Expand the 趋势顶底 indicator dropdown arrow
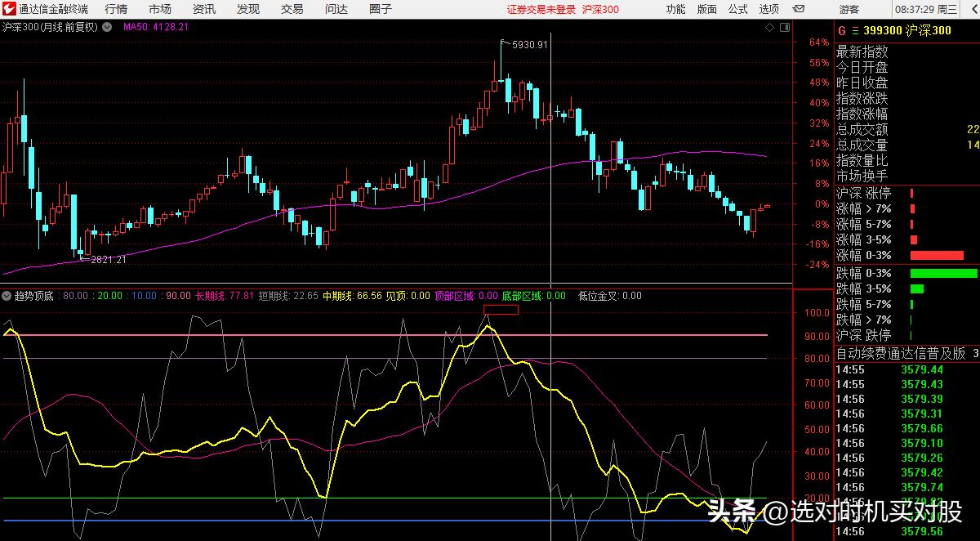Viewport: 980px width, 541px height. [x=7, y=296]
